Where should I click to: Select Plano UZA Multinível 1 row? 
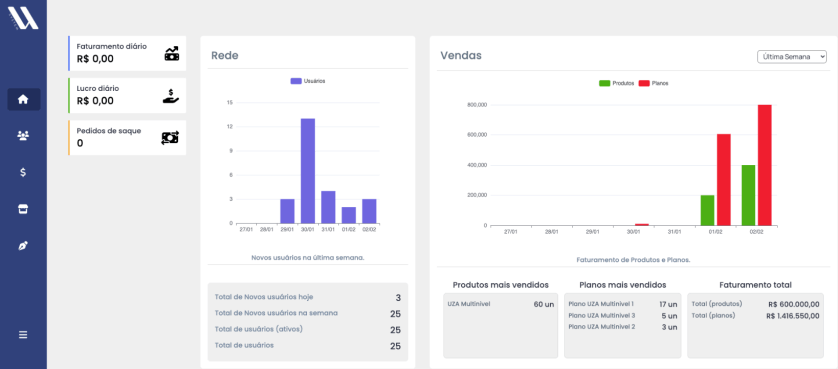(x=623, y=304)
